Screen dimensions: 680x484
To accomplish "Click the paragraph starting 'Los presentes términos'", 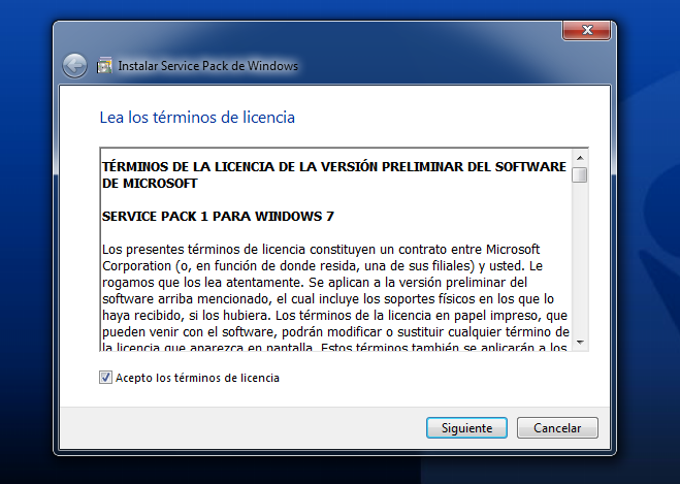I will coord(336,298).
